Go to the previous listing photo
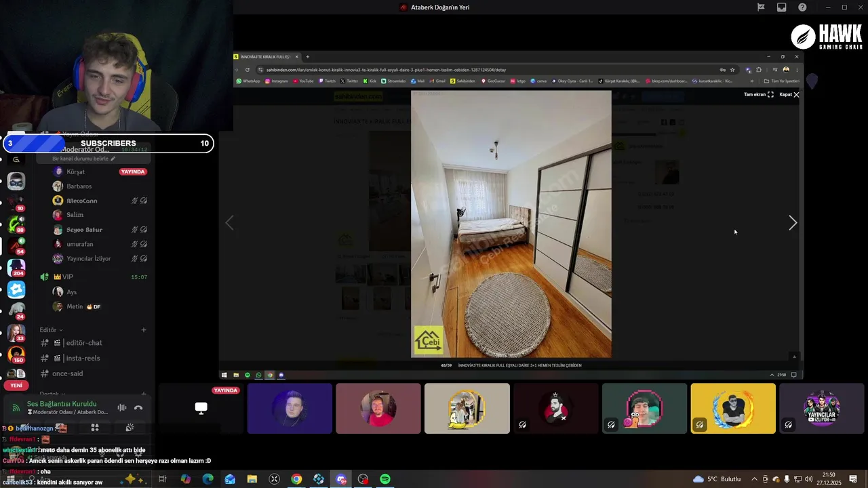Screen dimensions: 868x488 (229, 223)
